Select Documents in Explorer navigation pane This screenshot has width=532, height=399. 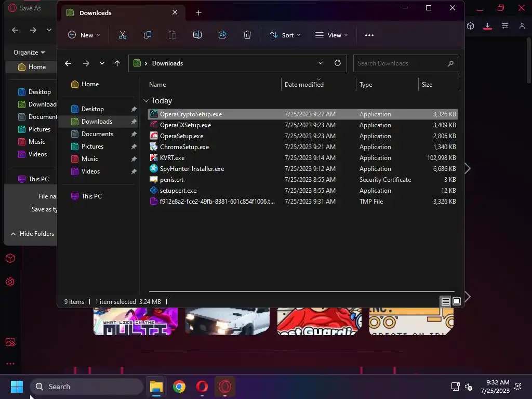point(98,134)
